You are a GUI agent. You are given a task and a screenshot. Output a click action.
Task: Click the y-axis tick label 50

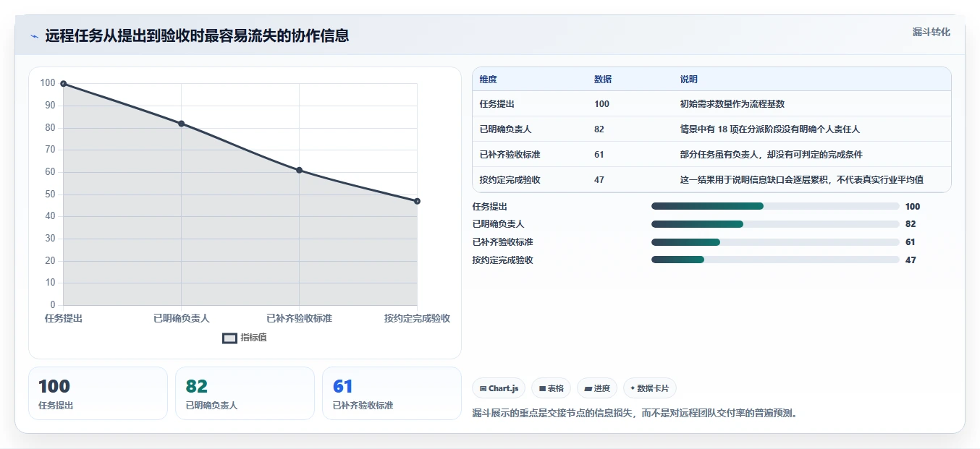click(50, 194)
